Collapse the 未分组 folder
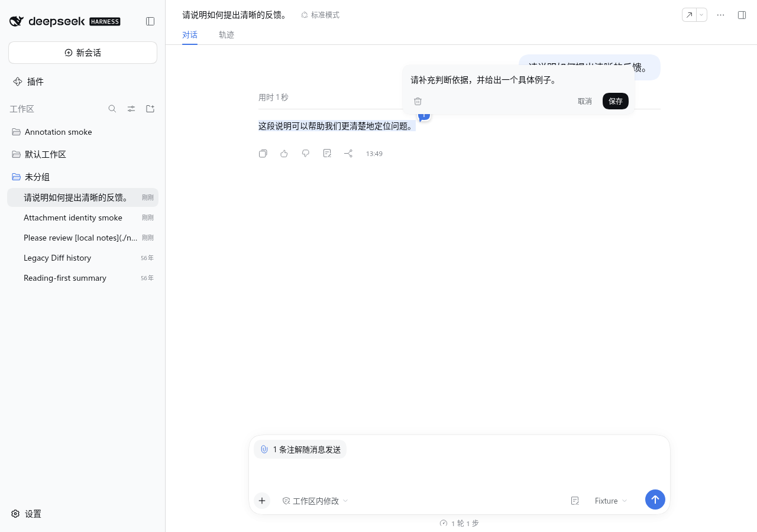Image resolution: width=757 pixels, height=532 pixels. (x=83, y=177)
